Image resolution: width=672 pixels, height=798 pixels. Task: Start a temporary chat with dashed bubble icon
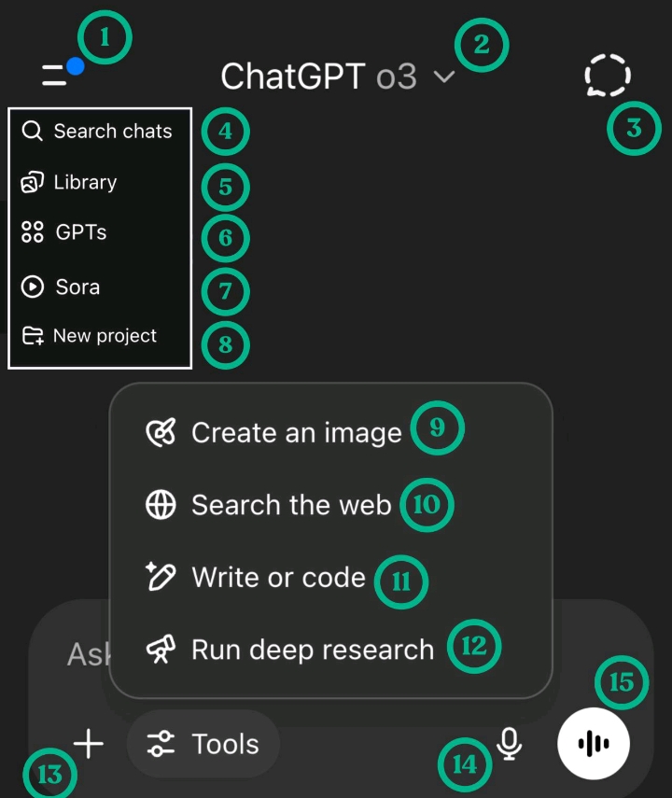[607, 75]
